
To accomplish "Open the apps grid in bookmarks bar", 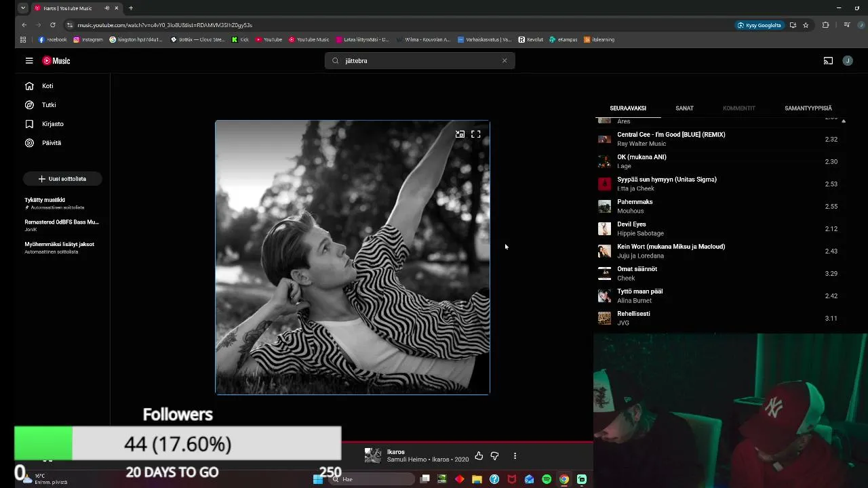I will (x=23, y=39).
